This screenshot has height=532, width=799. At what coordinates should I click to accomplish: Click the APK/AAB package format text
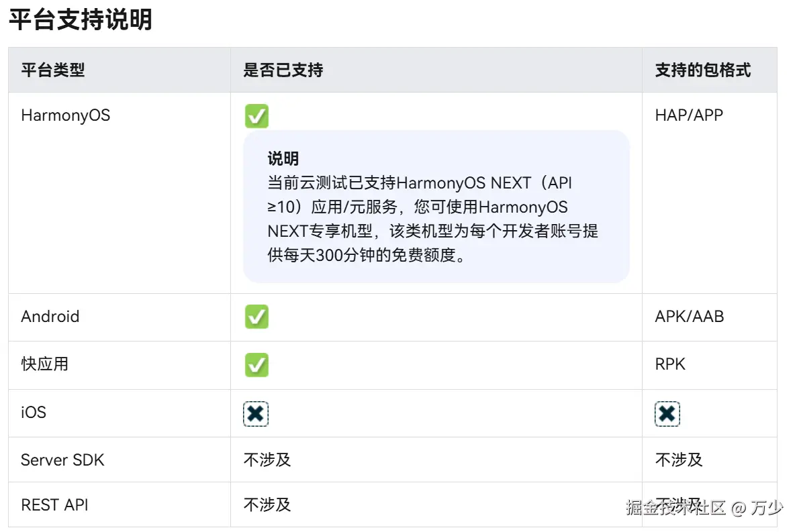[690, 317]
